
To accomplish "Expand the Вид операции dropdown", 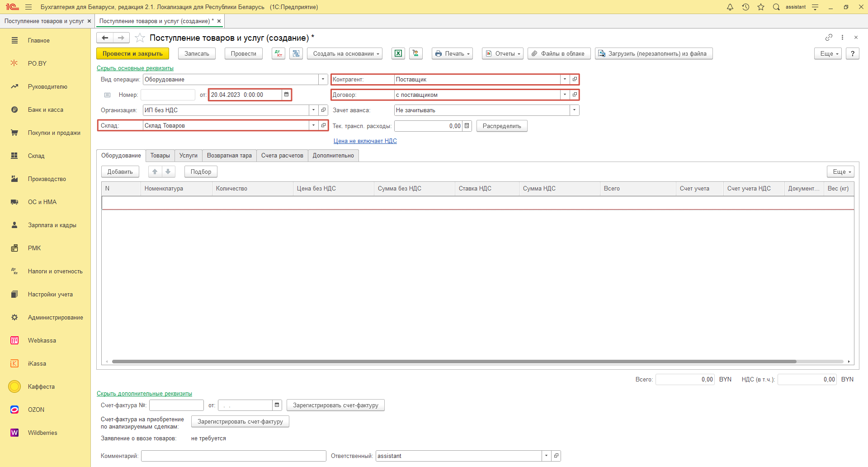I will 323,79.
